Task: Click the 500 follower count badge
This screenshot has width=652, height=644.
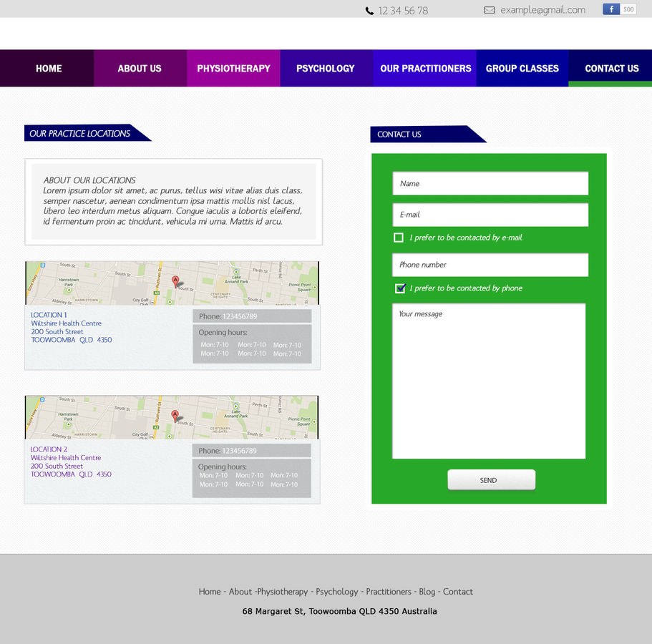Action: (628, 9)
